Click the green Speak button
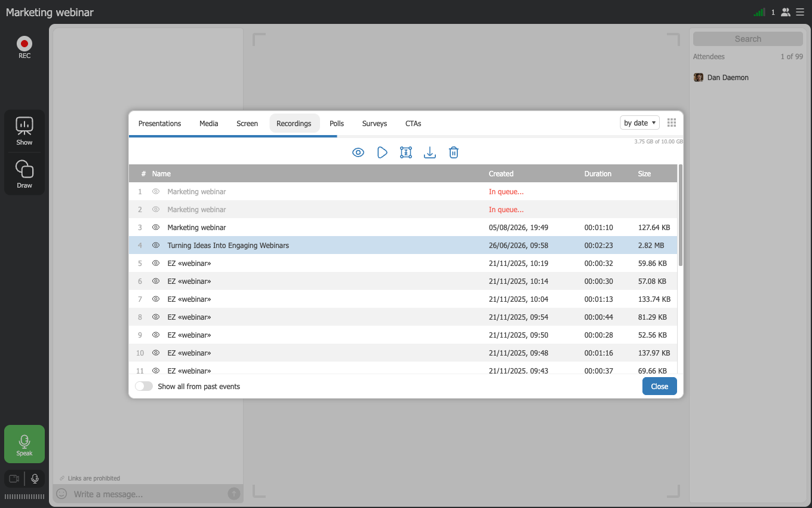This screenshot has height=508, width=812. pyautogui.click(x=24, y=444)
